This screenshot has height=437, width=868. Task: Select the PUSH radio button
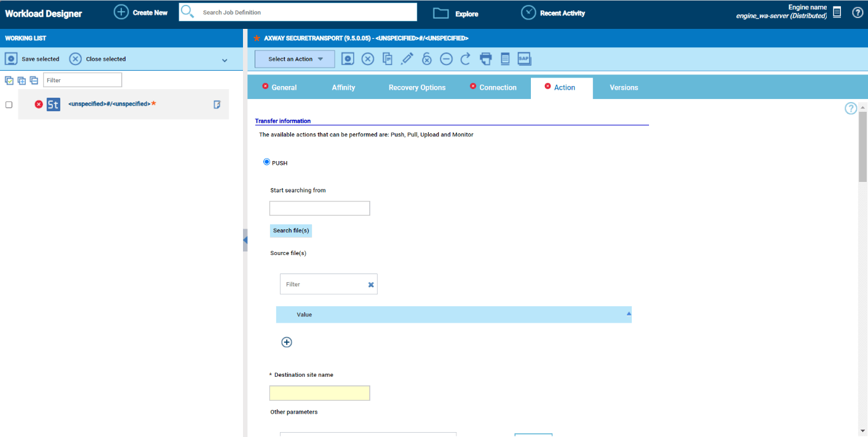267,162
